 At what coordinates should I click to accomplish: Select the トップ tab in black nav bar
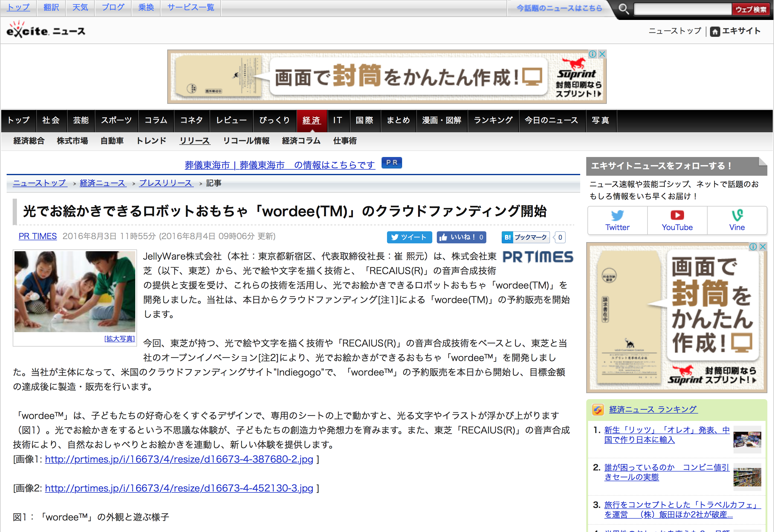click(18, 120)
